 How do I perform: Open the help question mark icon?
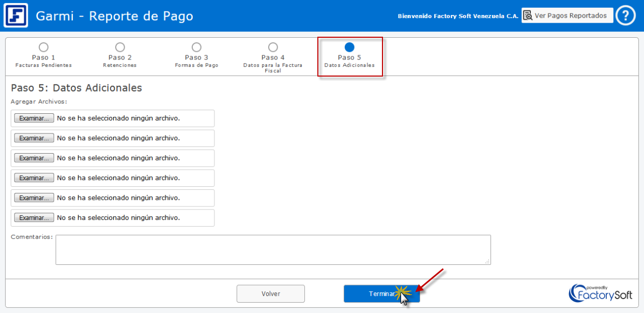tap(625, 16)
